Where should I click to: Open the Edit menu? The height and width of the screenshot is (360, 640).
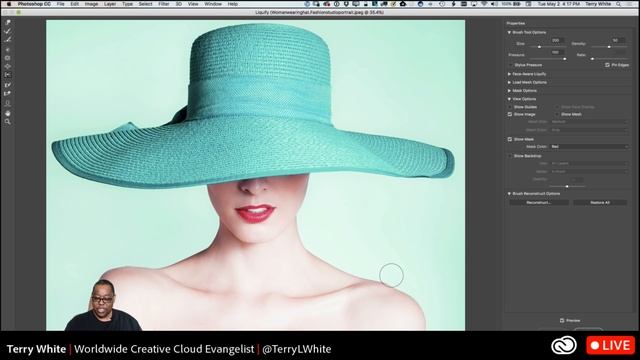tap(75, 4)
